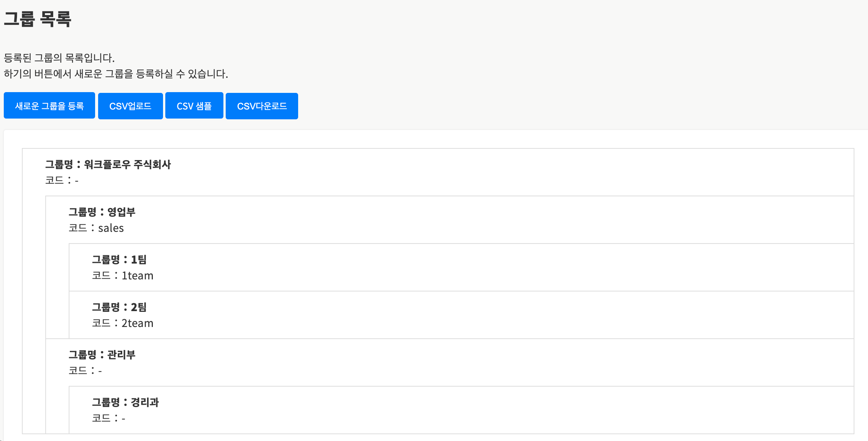
Task: Click the 그룹 목록 page heading
Action: 37,19
